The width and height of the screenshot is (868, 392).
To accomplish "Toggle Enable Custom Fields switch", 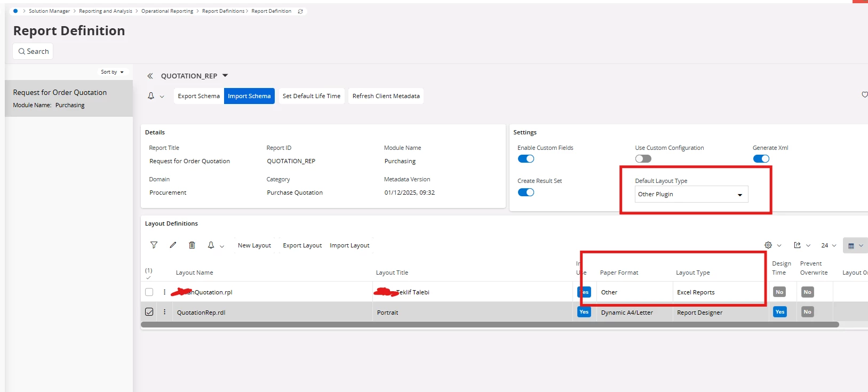I will (526, 159).
